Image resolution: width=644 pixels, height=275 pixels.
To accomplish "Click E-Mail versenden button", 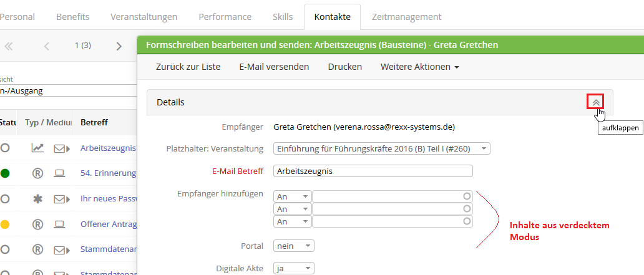I will [274, 67].
